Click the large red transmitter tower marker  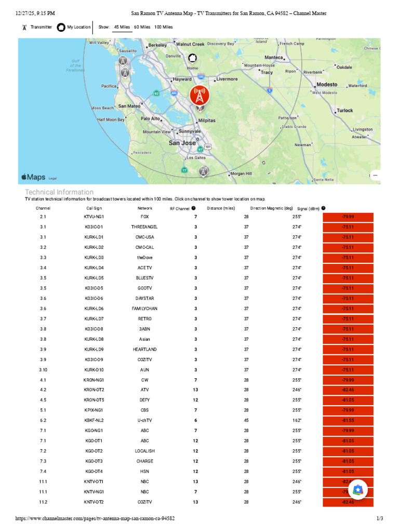click(x=199, y=96)
